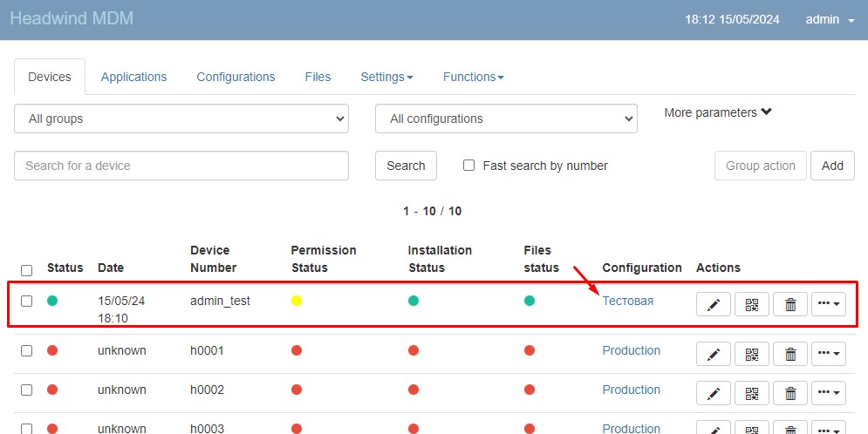Click files status dot of h0001
Viewport: 868px width, 434px height.
[x=530, y=350]
